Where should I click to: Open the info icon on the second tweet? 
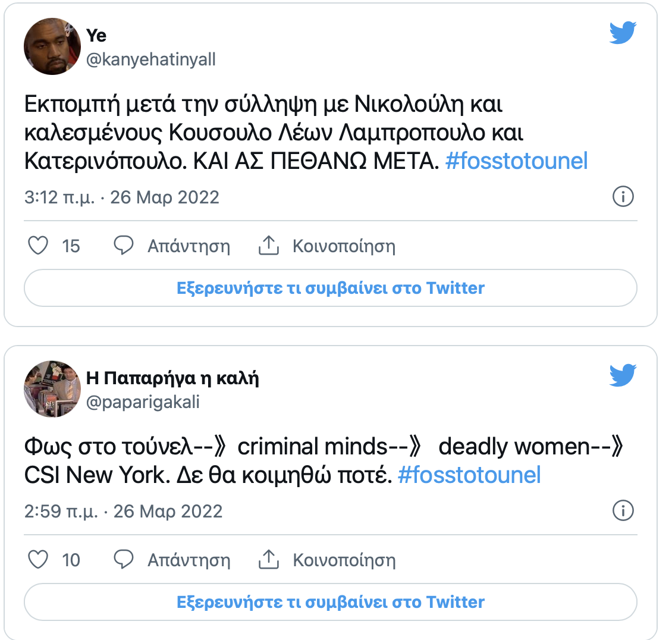[623, 510]
